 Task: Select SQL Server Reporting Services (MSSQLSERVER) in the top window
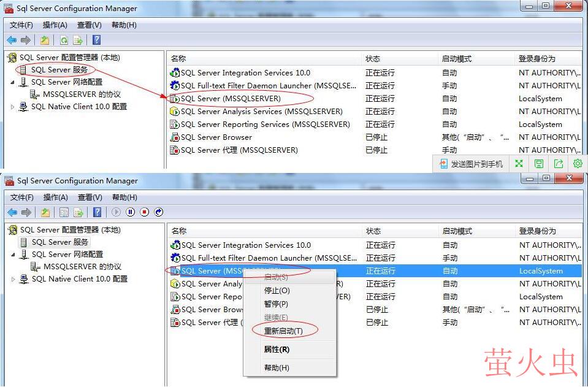click(265, 124)
